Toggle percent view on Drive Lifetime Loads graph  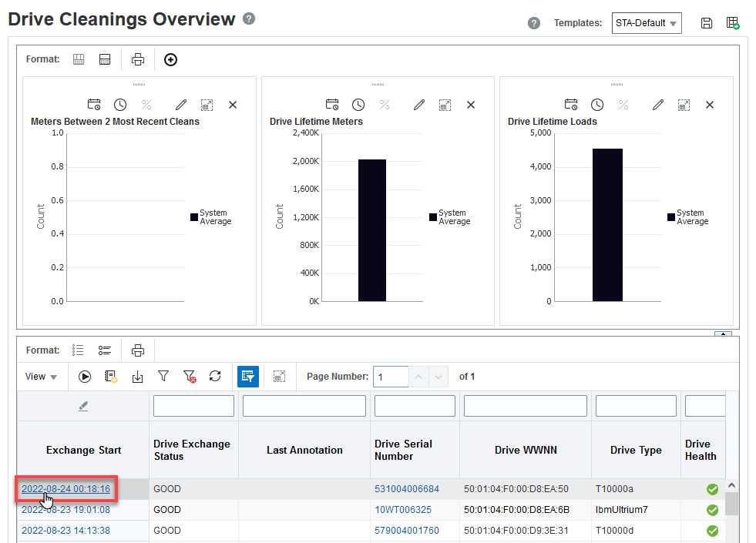623,105
